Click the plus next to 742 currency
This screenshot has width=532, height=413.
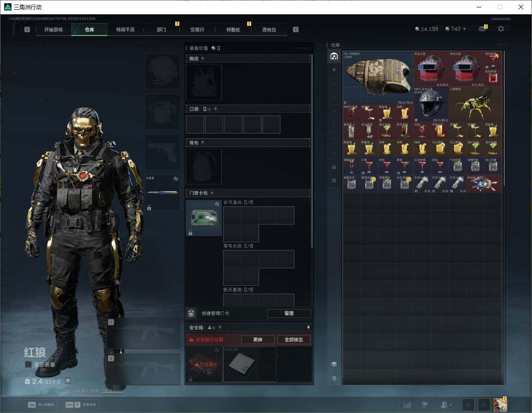click(465, 29)
